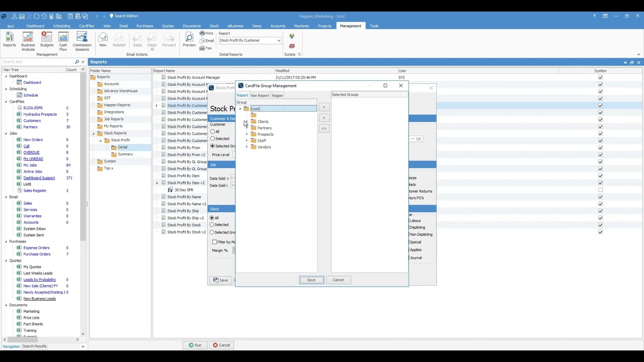Click the New email icon
Viewport: 644px width, 362px height.
(x=103, y=41)
